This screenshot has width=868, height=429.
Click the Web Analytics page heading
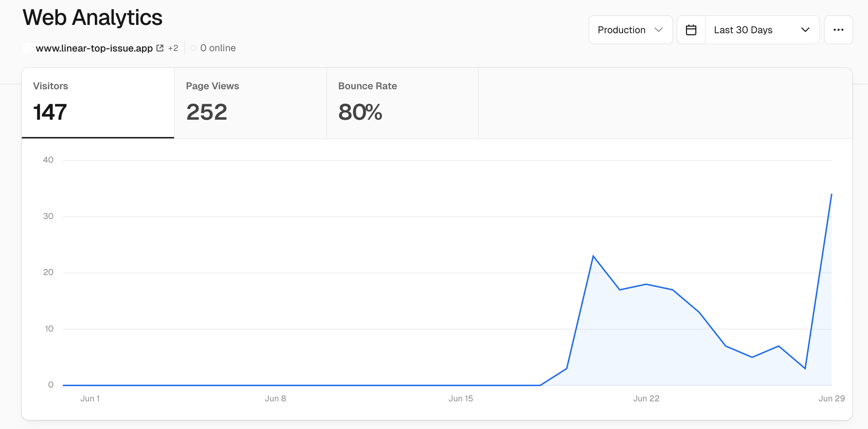pos(92,18)
